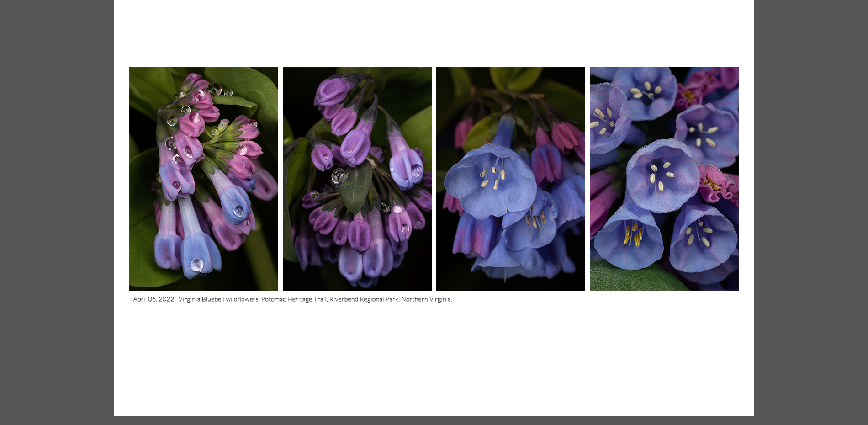This screenshot has width=868, height=425.
Task: Click droplet on dark leaf in second photo
Action: point(339,176)
